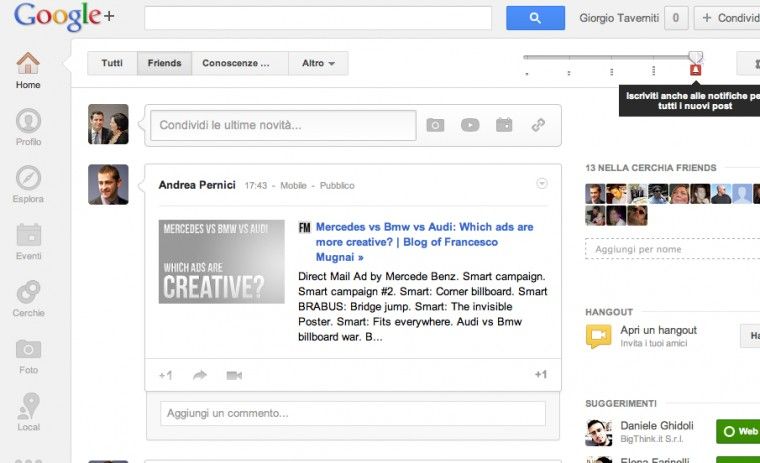The image size is (760, 463).
Task: Click the Google+ search input field
Action: (x=318, y=18)
